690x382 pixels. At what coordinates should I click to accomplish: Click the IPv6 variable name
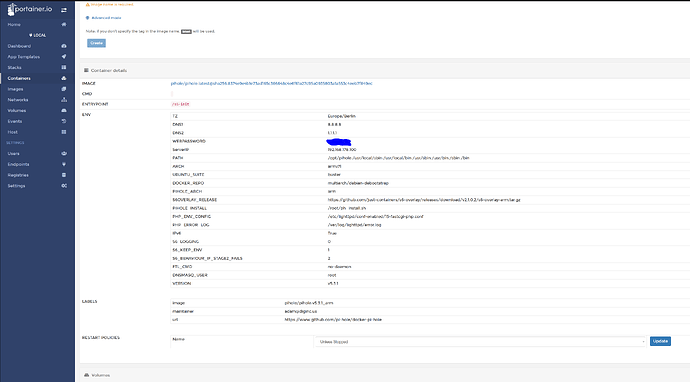tap(176, 233)
